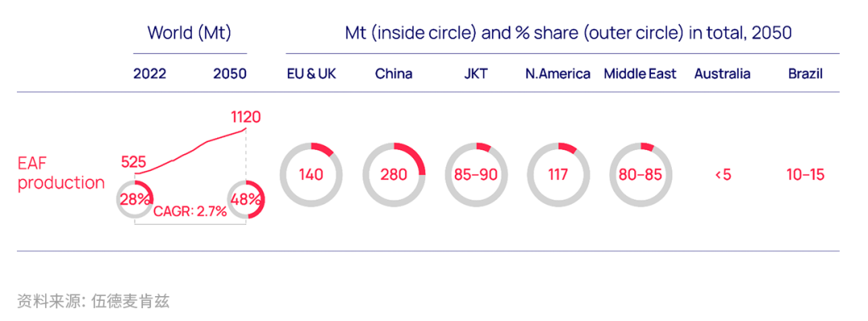Click the CAGR: 2.7% annotation
Image resolution: width=868 pixels, height=321 pixels.
point(190,211)
